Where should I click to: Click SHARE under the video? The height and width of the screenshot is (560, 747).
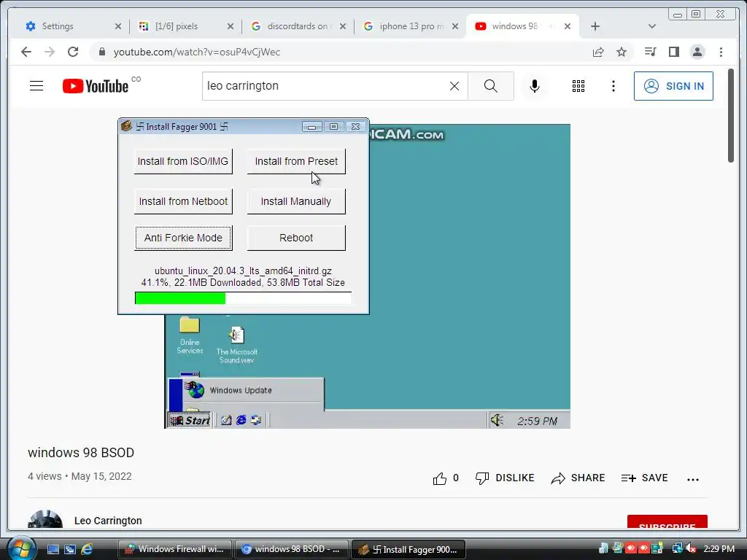(578, 478)
